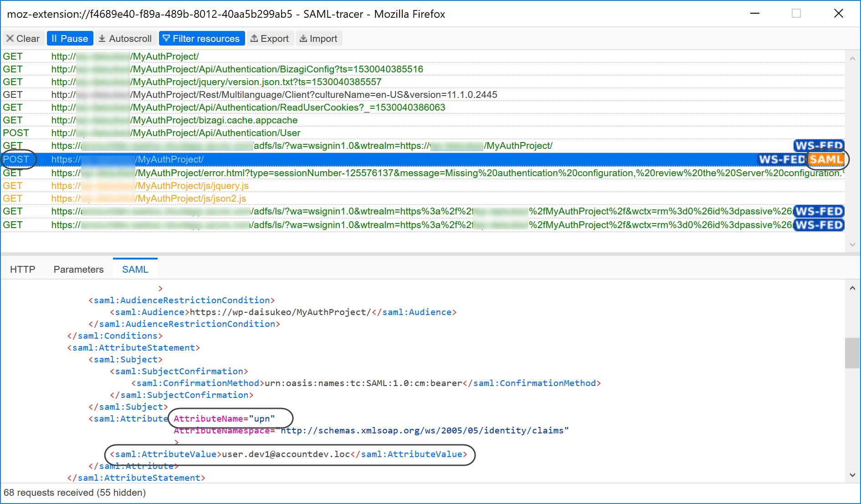Click the saml:Audience URL text
The height and width of the screenshot is (504, 861).
pyautogui.click(x=281, y=312)
